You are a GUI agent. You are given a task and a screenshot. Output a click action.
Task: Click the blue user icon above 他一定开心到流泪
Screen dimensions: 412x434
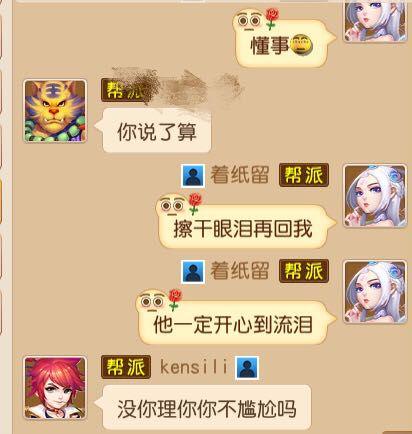(193, 272)
